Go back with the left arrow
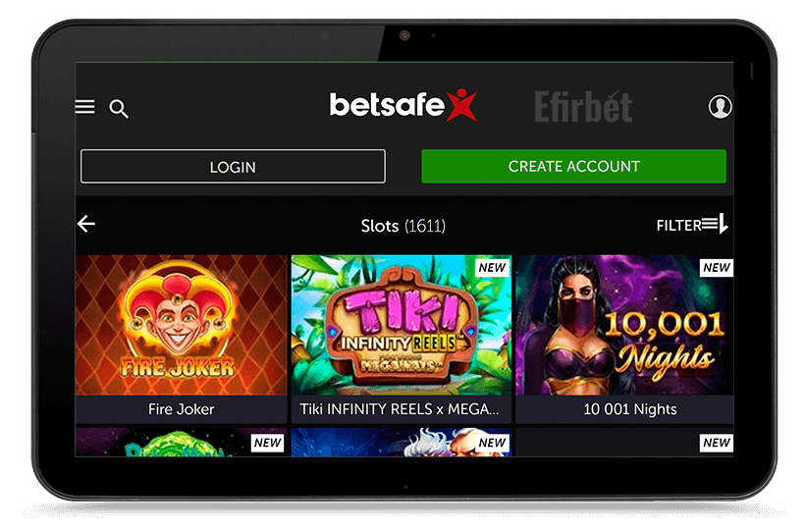The width and height of the screenshot is (805, 532). pyautogui.click(x=86, y=224)
